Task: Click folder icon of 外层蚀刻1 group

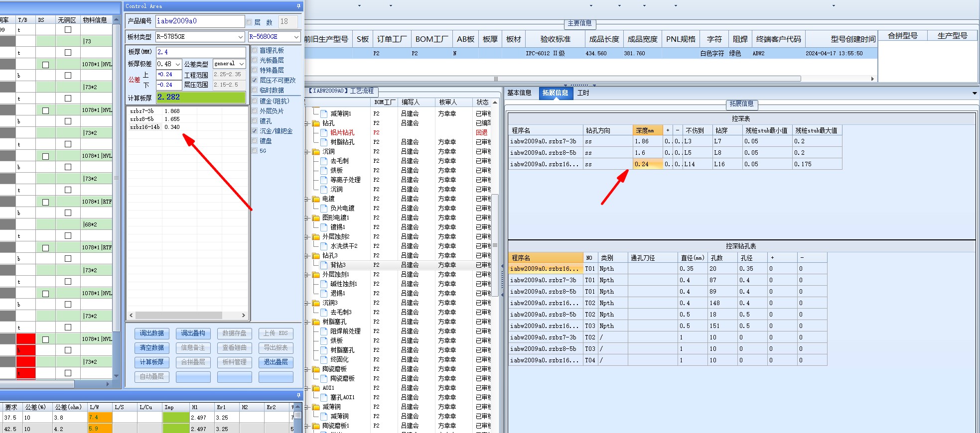Action: (316, 274)
